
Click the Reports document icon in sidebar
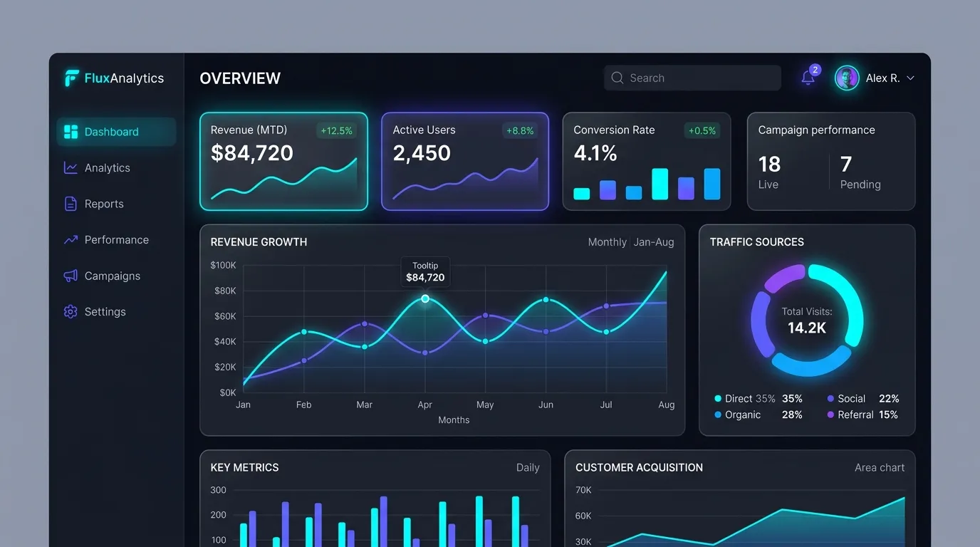pyautogui.click(x=71, y=204)
